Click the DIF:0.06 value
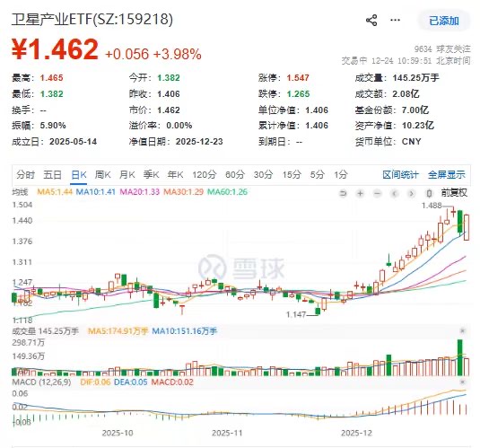The width and height of the screenshot is (480, 448). tap(95, 382)
